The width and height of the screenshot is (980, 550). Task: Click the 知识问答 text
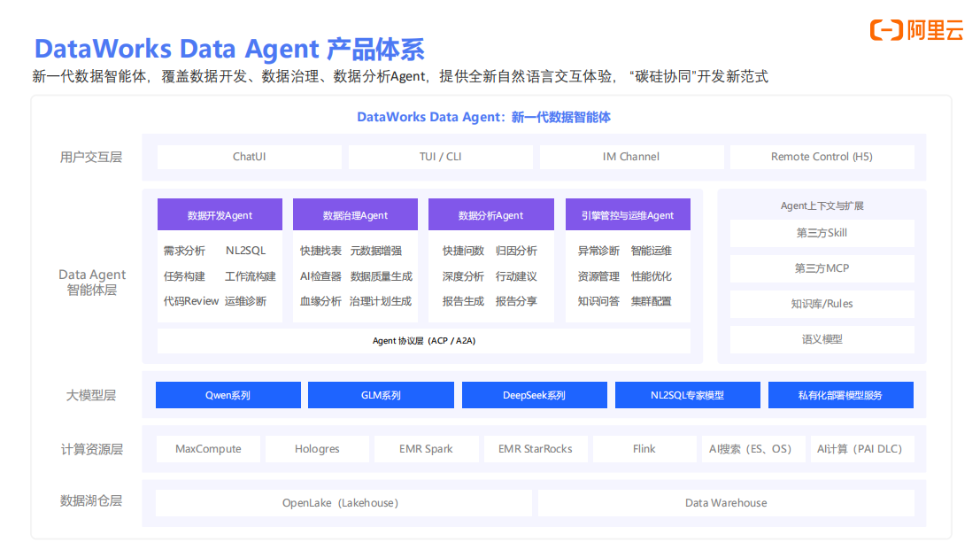pyautogui.click(x=598, y=301)
